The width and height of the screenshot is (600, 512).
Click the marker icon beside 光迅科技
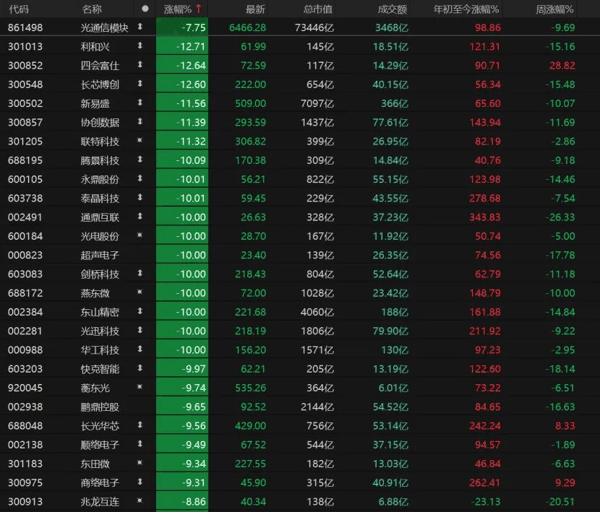[x=140, y=330]
